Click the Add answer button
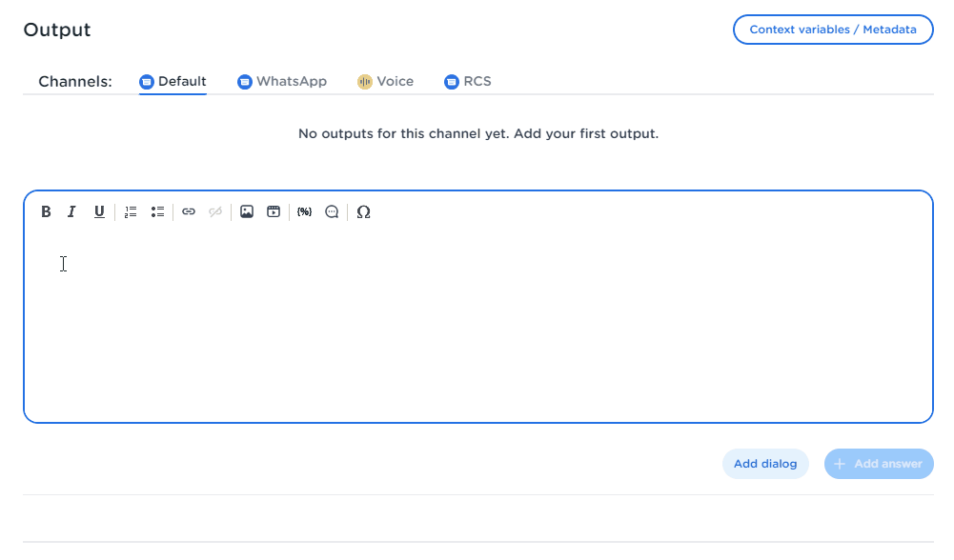This screenshot has width=954, height=560. click(878, 464)
